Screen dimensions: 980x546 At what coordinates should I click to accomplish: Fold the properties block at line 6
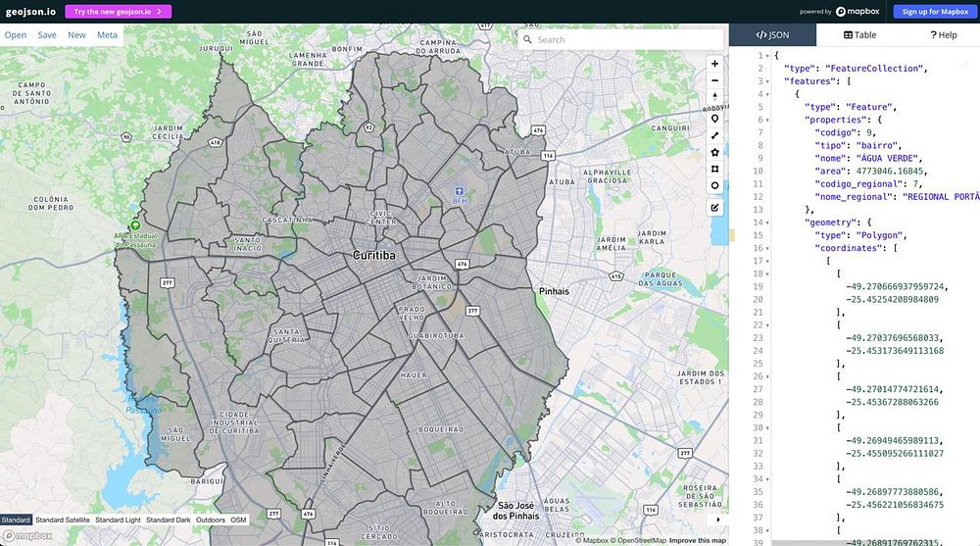(767, 121)
